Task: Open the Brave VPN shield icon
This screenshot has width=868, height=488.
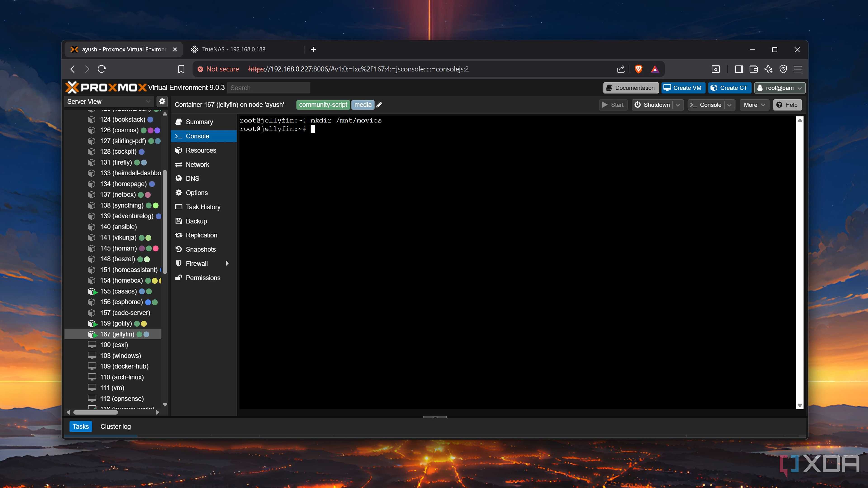Action: point(783,69)
